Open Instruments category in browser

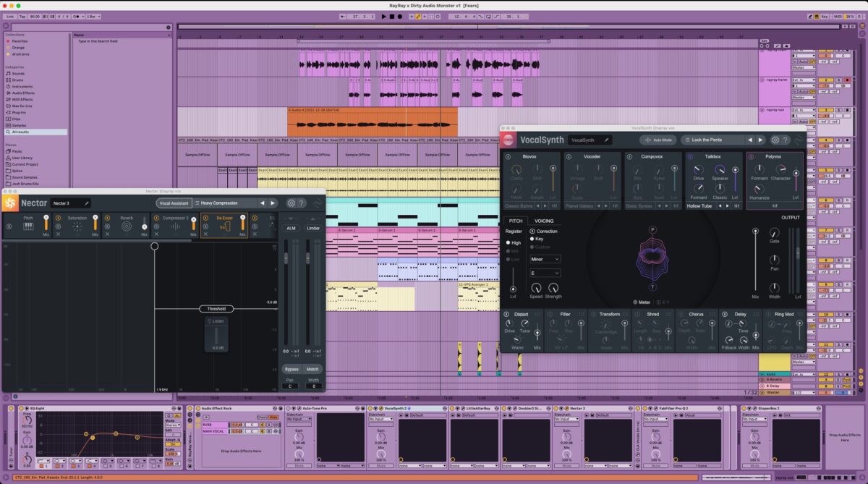pos(22,87)
